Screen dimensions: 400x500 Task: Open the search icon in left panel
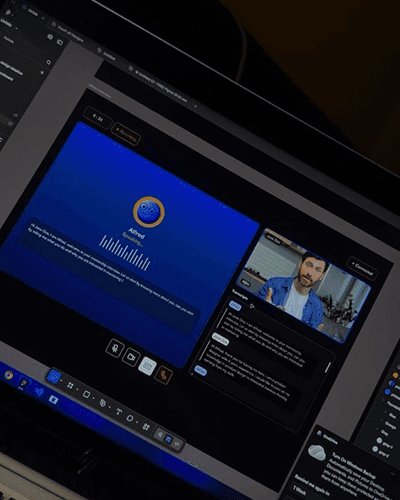(x=49, y=62)
